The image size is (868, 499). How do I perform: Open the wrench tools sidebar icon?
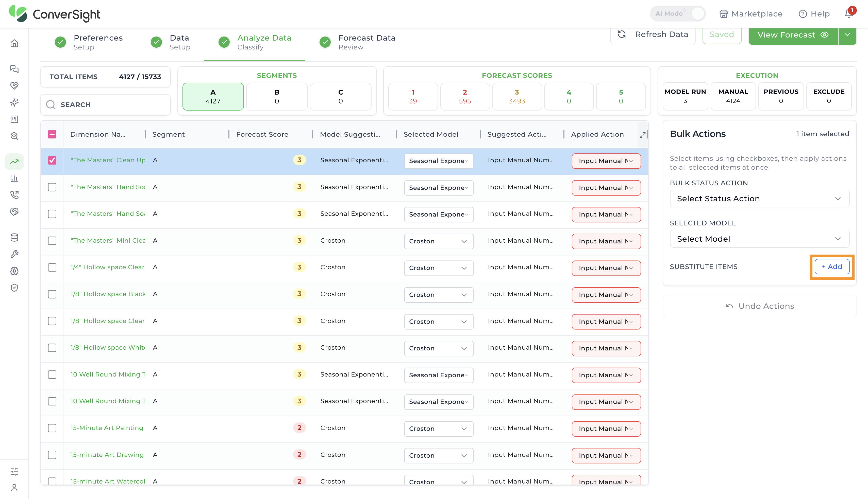(14, 254)
